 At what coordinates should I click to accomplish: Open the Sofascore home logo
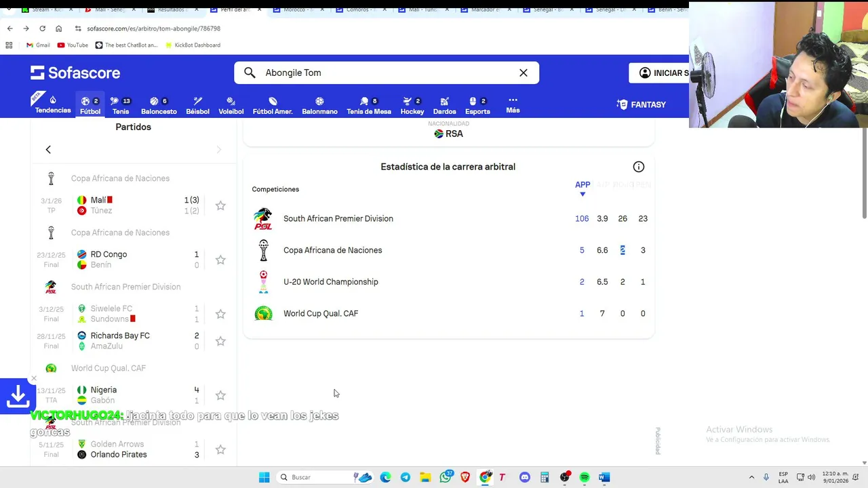pyautogui.click(x=75, y=73)
